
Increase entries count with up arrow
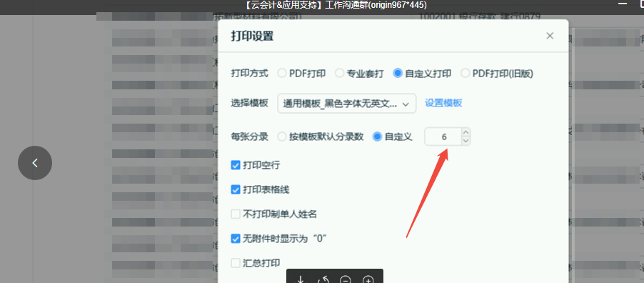pyautogui.click(x=466, y=132)
